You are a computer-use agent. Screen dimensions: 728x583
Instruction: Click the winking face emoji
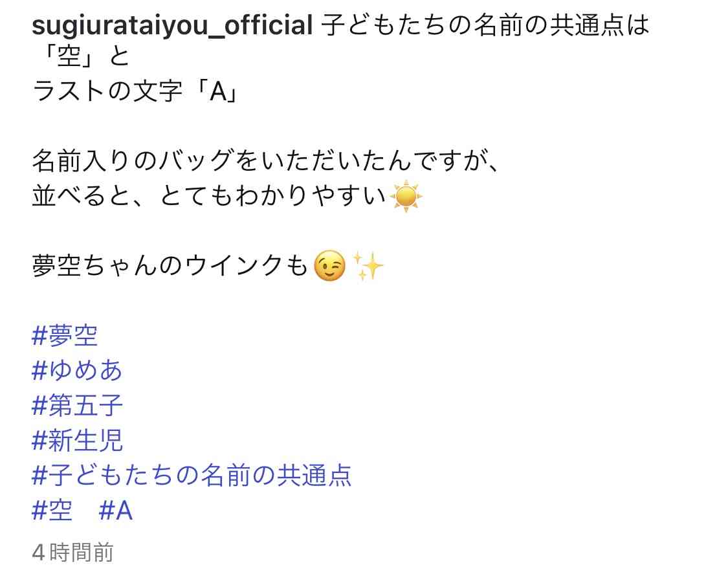pyautogui.click(x=329, y=266)
